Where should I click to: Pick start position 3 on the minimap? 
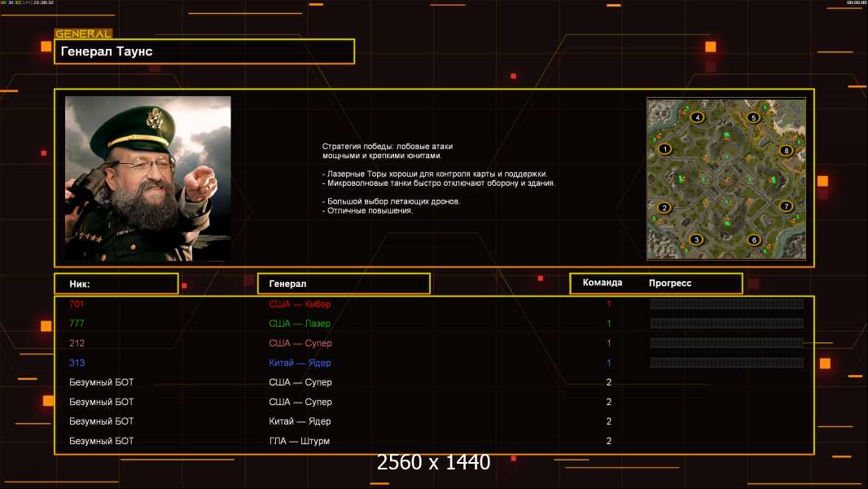coord(695,240)
